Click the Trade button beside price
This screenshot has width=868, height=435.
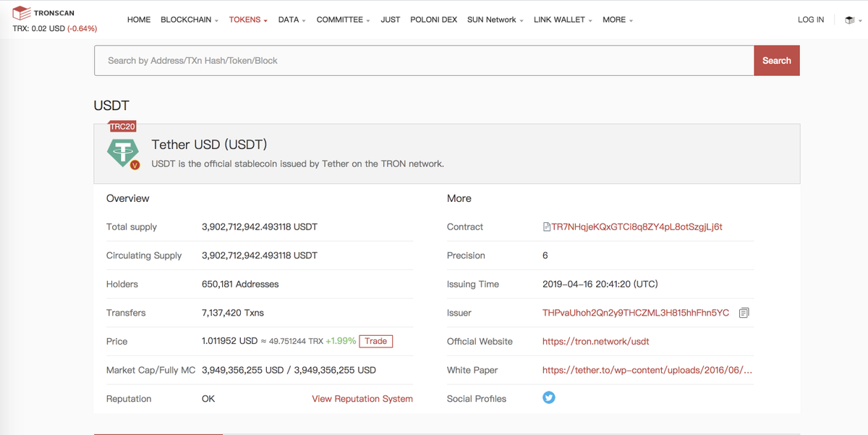(x=375, y=341)
